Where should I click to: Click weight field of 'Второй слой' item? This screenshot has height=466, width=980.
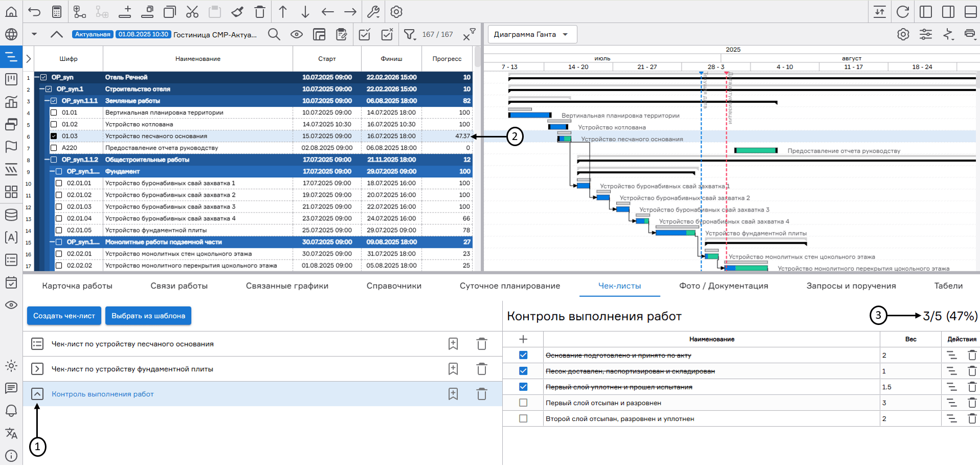click(909, 418)
